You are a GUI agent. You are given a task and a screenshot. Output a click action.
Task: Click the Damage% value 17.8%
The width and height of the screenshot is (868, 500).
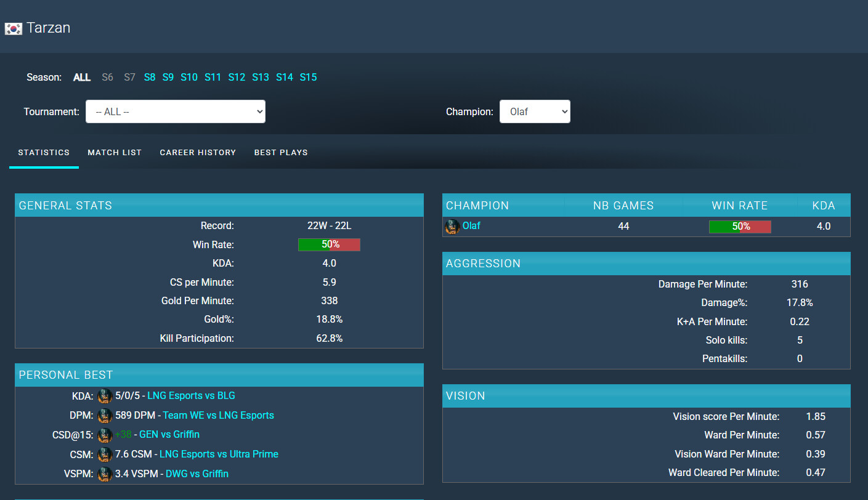pos(800,303)
